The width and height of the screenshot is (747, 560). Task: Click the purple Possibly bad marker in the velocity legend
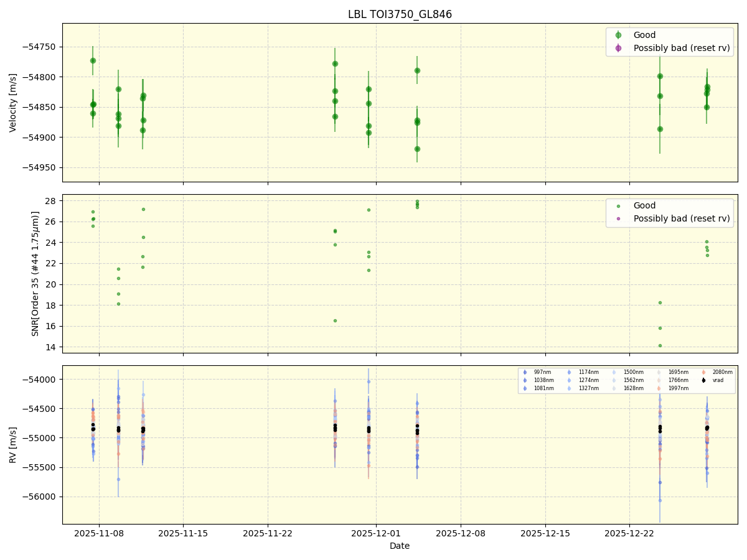point(618,48)
